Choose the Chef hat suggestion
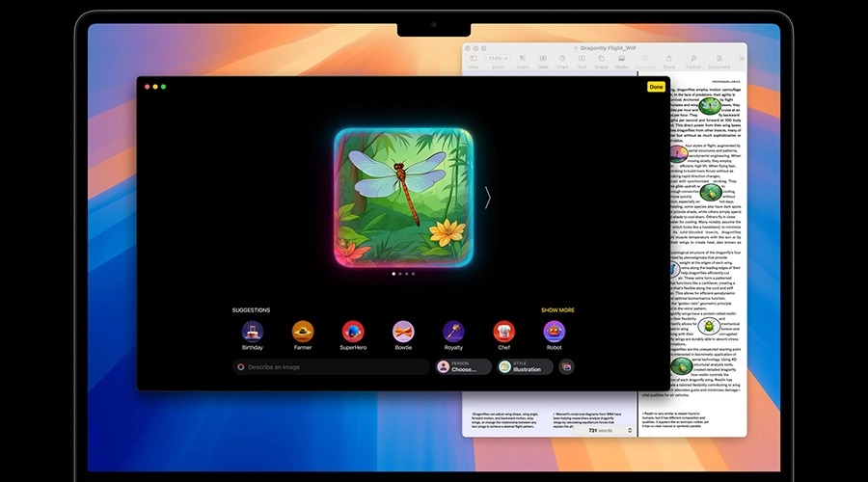Image resolution: width=868 pixels, height=482 pixels. pos(503,332)
